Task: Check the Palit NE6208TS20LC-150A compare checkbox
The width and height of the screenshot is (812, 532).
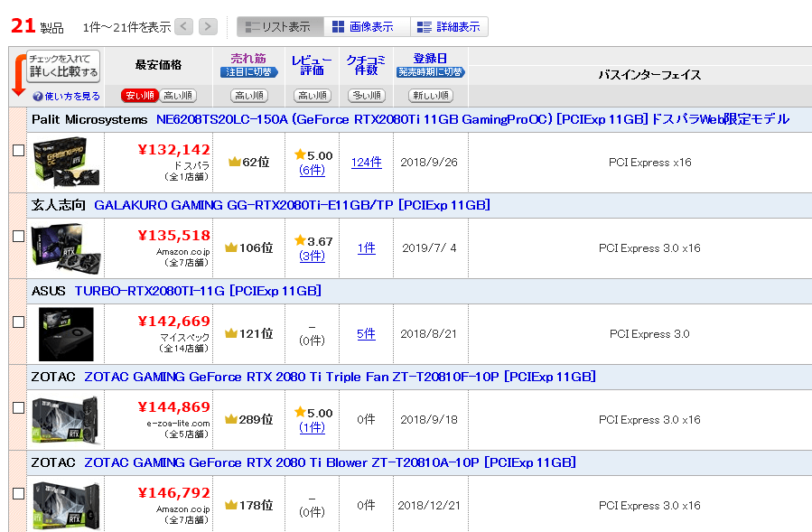Action: [x=19, y=150]
